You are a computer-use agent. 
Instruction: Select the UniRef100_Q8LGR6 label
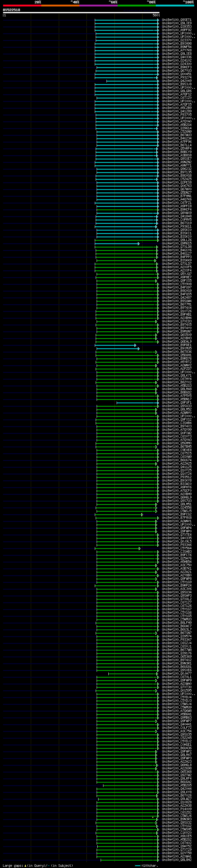click(x=176, y=91)
